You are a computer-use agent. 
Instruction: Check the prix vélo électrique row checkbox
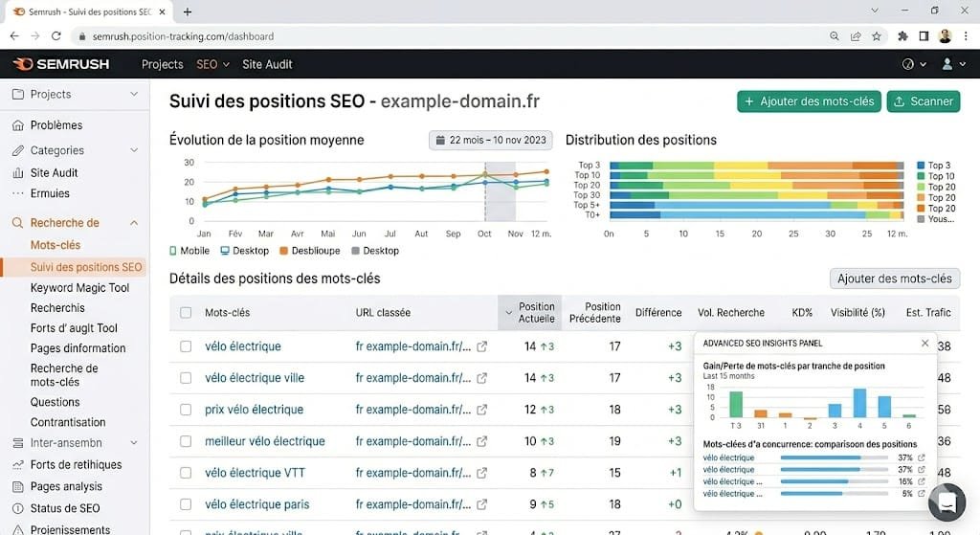(186, 410)
